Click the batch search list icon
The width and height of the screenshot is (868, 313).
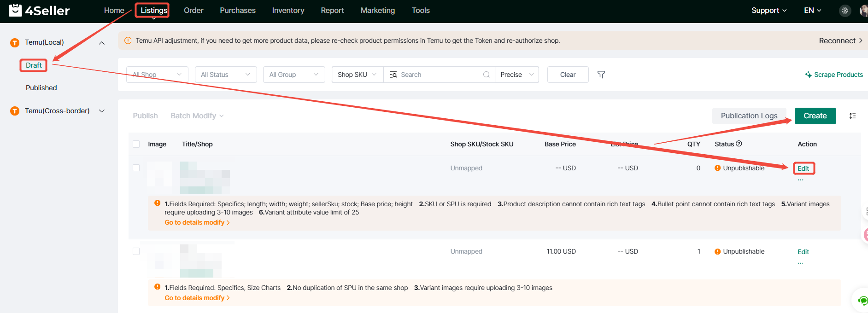pos(393,75)
